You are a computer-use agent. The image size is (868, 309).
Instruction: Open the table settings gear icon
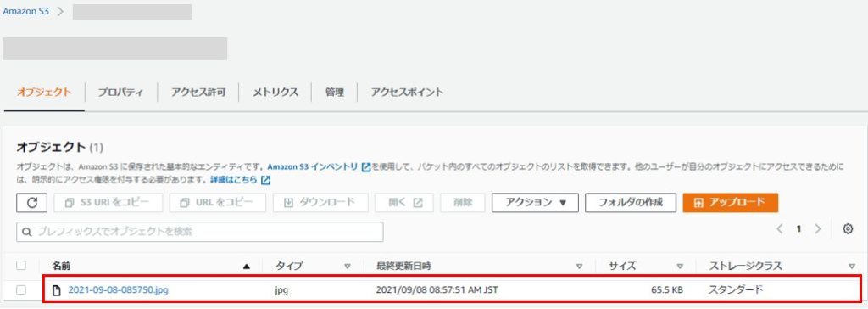pos(848,229)
